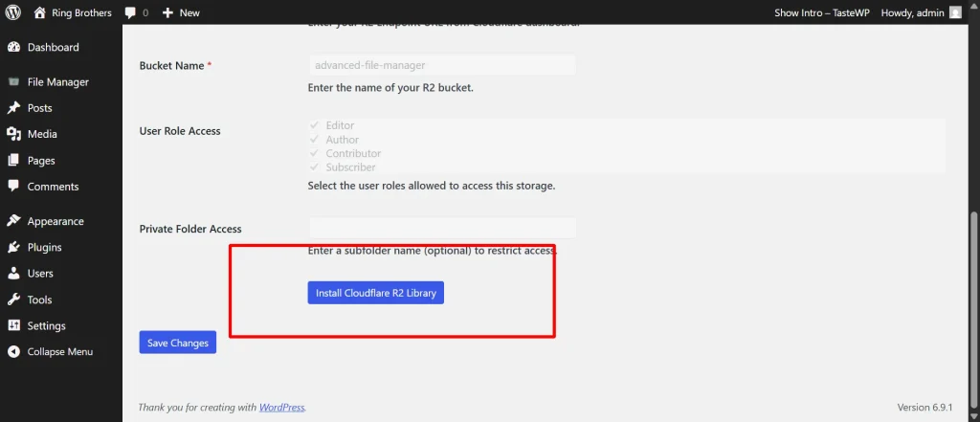The image size is (980, 422).
Task: Toggle the Contributor role checkbox
Action: click(x=314, y=153)
